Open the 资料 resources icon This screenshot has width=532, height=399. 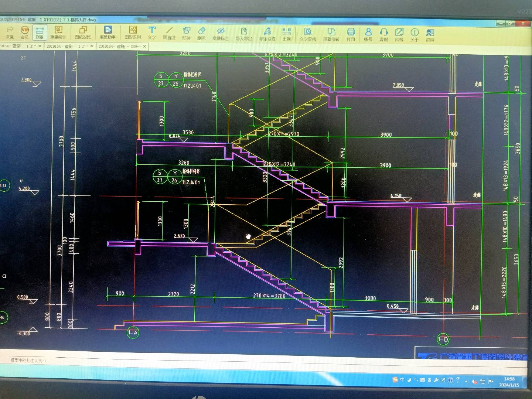click(x=430, y=35)
